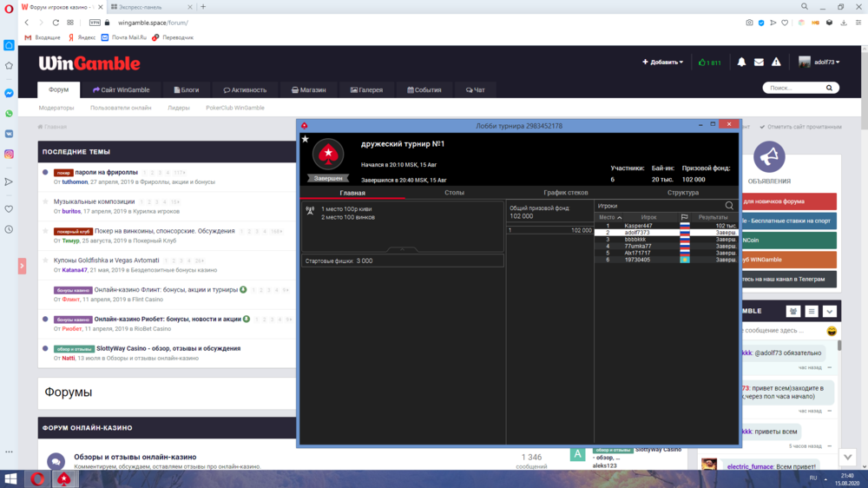Open the forum notifications bell
This screenshot has height=488, width=868.
pos(741,63)
